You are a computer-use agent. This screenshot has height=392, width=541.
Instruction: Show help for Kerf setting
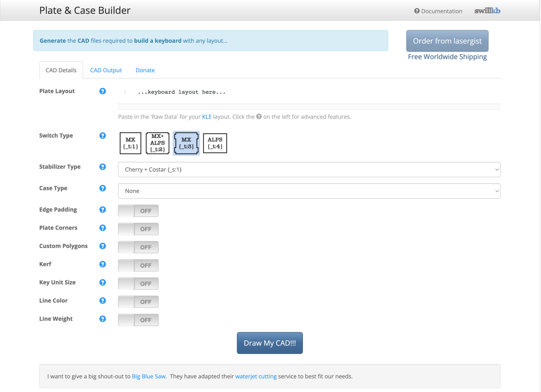102,264
